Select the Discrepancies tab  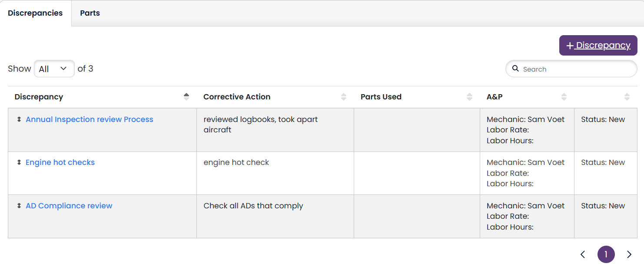point(35,13)
